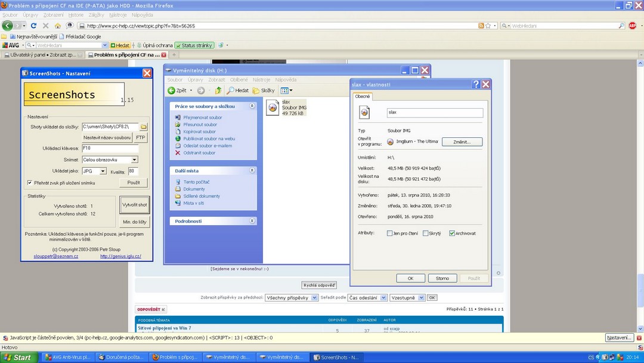Open Síťové připojení ve Win 7 topic
Image resolution: width=644 pixels, height=363 pixels.
point(165,328)
